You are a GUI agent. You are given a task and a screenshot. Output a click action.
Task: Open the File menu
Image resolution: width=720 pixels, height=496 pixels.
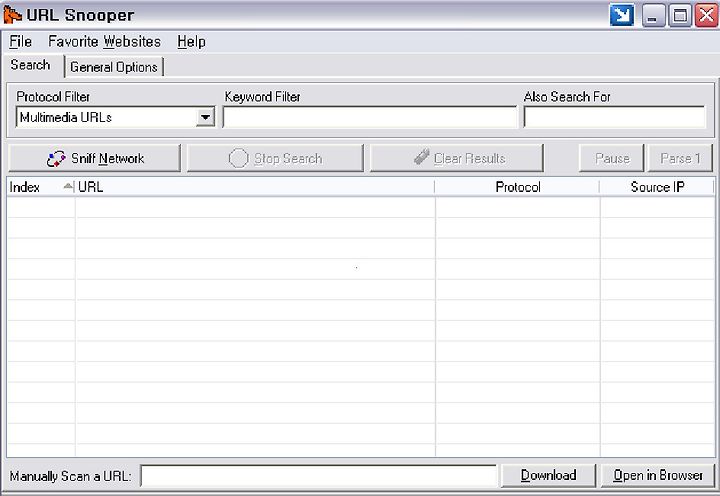coord(21,42)
